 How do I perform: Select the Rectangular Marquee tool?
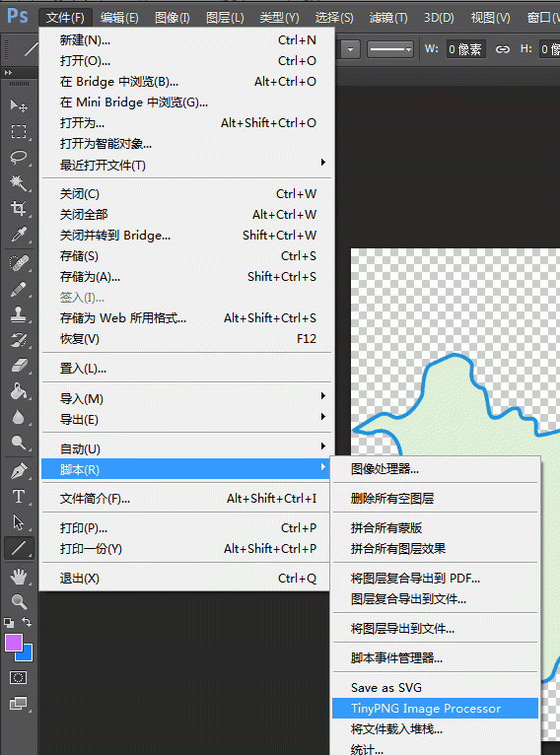[19, 131]
